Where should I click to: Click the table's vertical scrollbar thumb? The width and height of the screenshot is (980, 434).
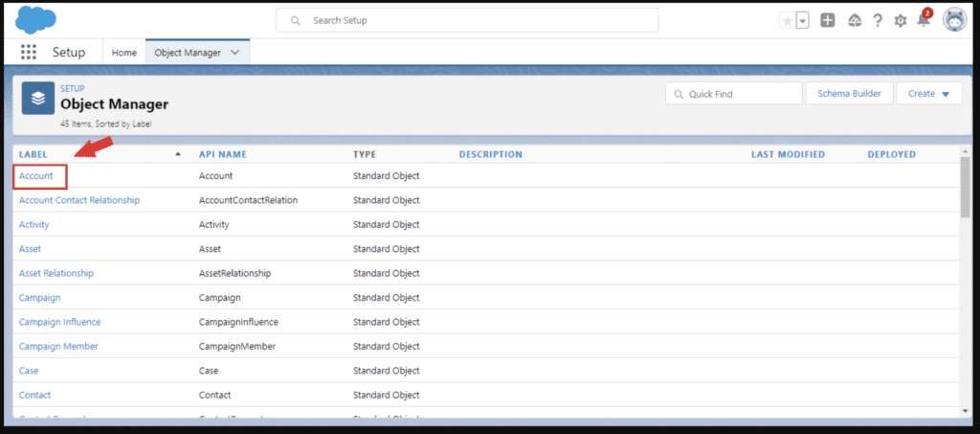tap(966, 188)
